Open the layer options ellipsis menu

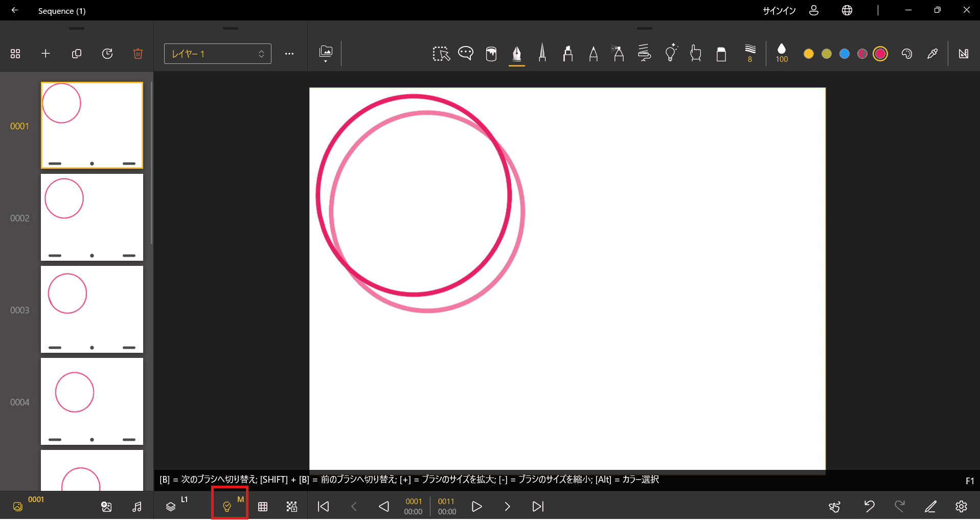[x=289, y=53]
